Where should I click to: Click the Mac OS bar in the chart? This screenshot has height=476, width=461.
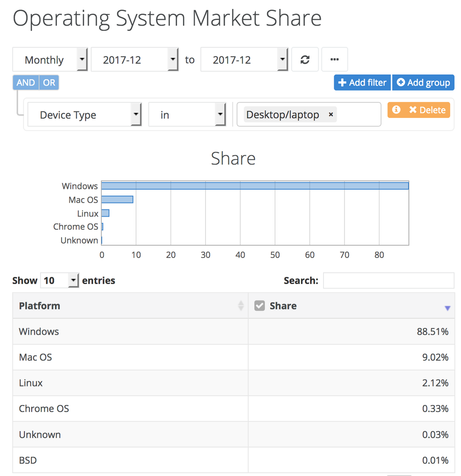(x=117, y=200)
